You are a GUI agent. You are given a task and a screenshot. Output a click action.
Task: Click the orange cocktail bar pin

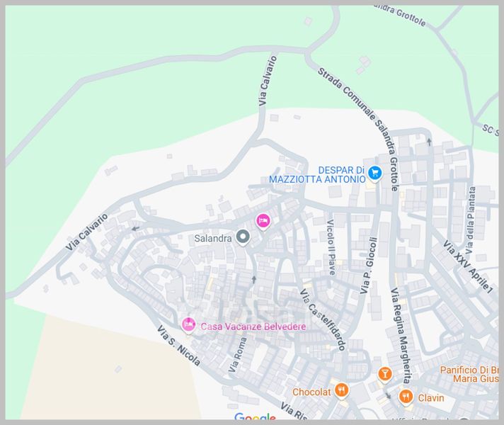click(x=385, y=375)
